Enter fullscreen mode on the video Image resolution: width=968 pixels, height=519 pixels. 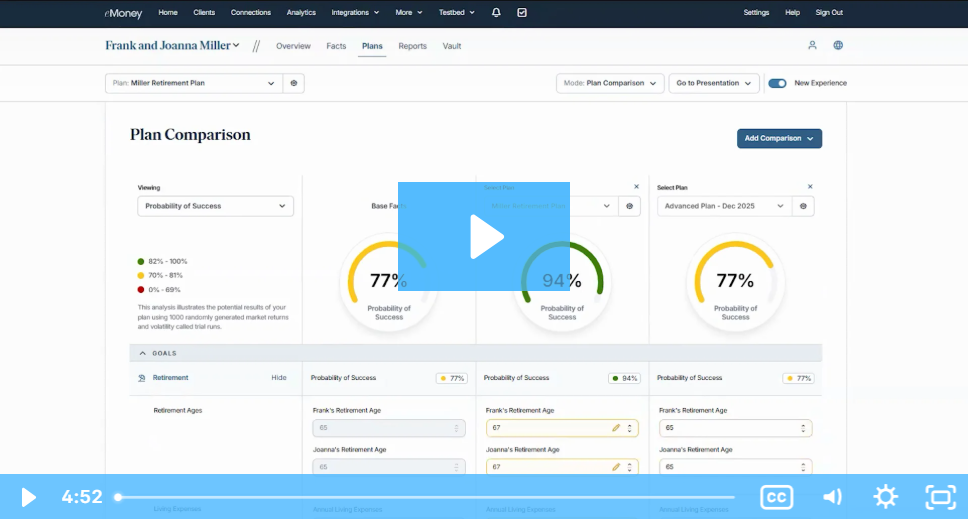[940, 497]
